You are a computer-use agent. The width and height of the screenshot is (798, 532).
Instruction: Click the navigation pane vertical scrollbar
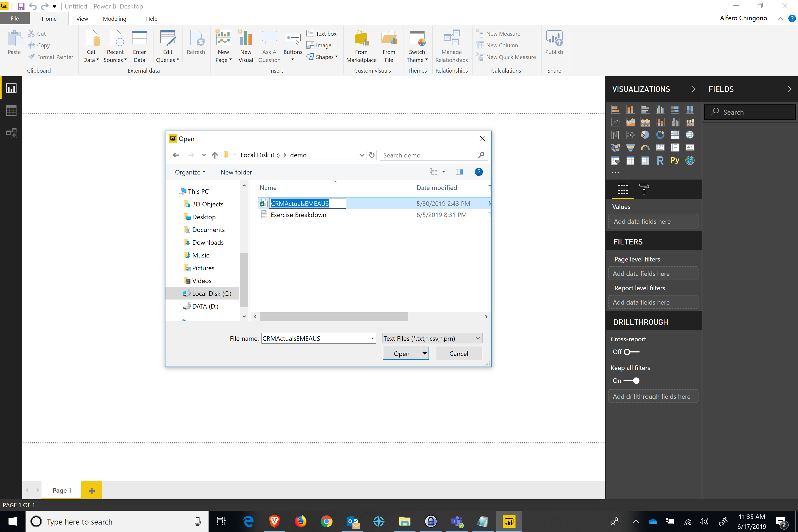coord(244,280)
